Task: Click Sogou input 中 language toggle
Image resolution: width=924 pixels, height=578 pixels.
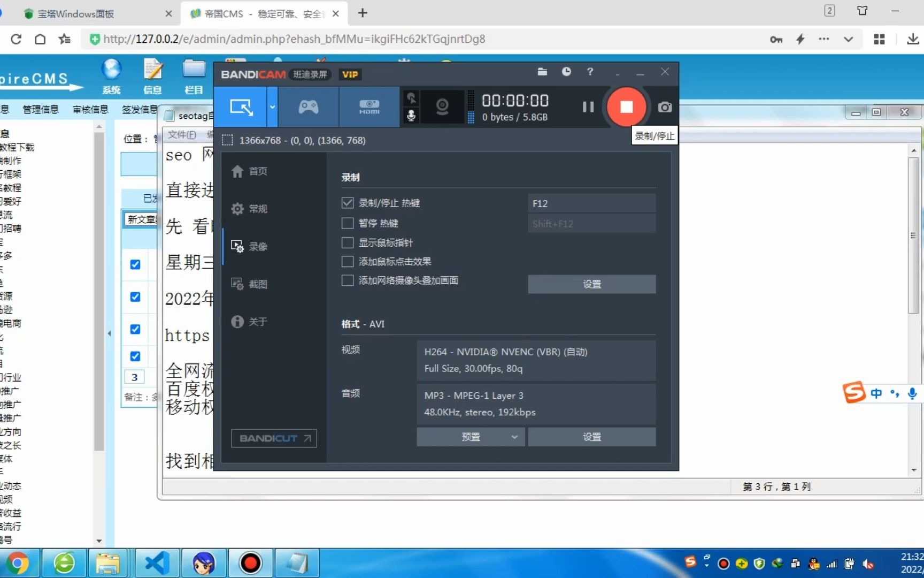Action: click(x=876, y=393)
